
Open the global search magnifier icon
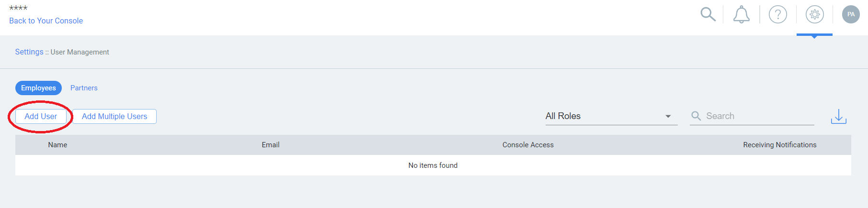(708, 14)
